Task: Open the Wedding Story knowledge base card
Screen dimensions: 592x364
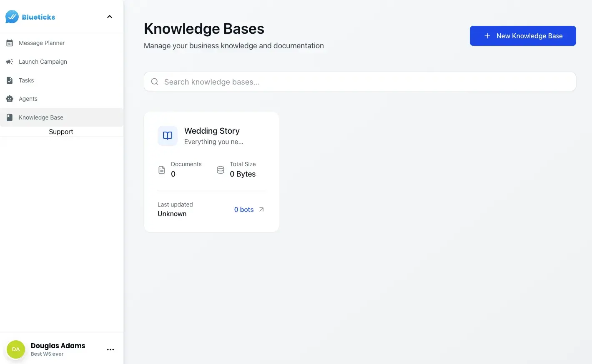Action: (211, 171)
